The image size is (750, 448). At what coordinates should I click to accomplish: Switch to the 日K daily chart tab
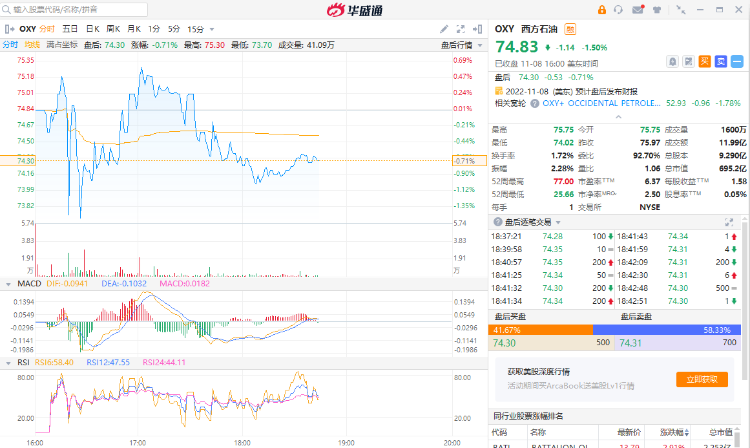point(92,30)
